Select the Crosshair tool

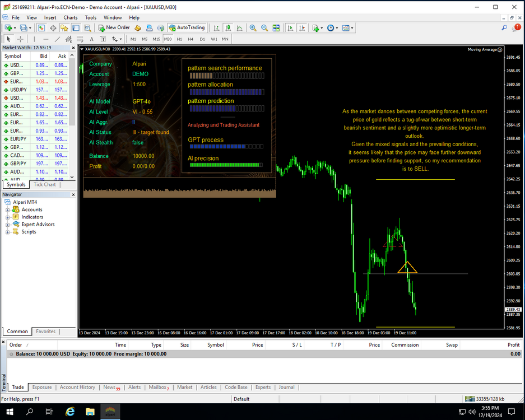(x=20, y=39)
